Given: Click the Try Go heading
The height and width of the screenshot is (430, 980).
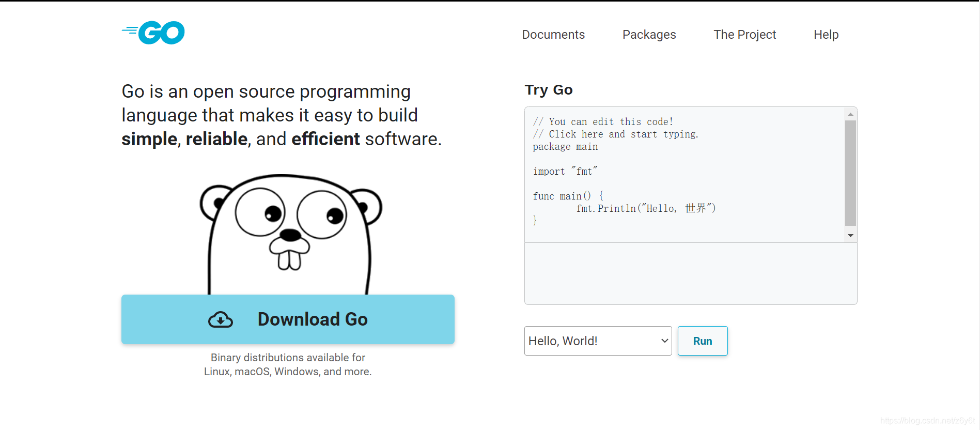Looking at the screenshot, I should [x=549, y=90].
